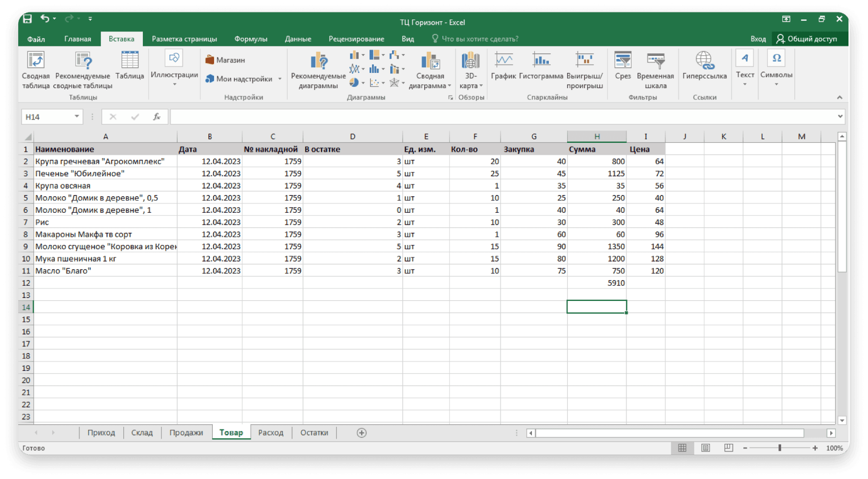
Task: Insert a Срез slicer
Action: click(x=623, y=65)
